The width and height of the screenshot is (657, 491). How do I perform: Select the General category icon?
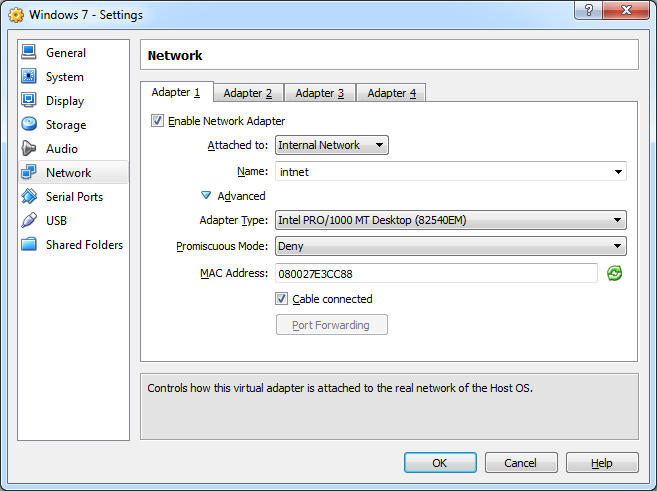point(28,53)
